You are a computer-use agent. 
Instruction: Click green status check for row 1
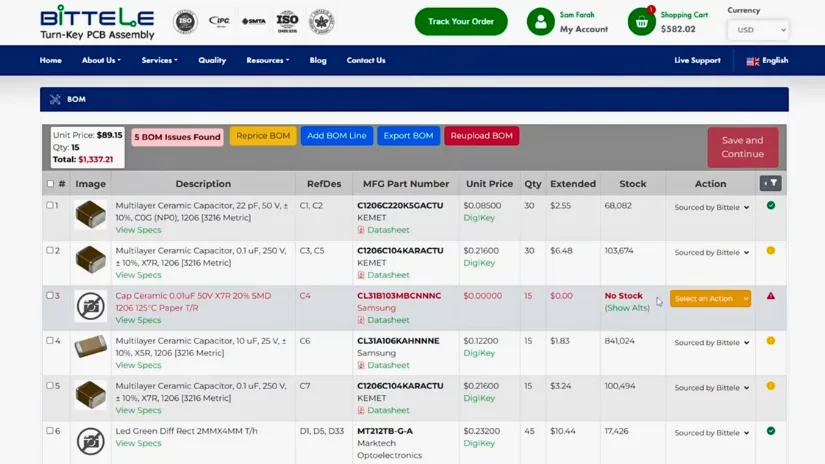[771, 206]
